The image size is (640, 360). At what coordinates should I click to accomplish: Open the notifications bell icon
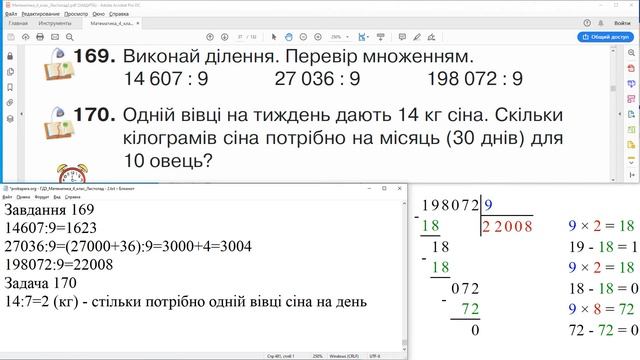click(x=601, y=23)
